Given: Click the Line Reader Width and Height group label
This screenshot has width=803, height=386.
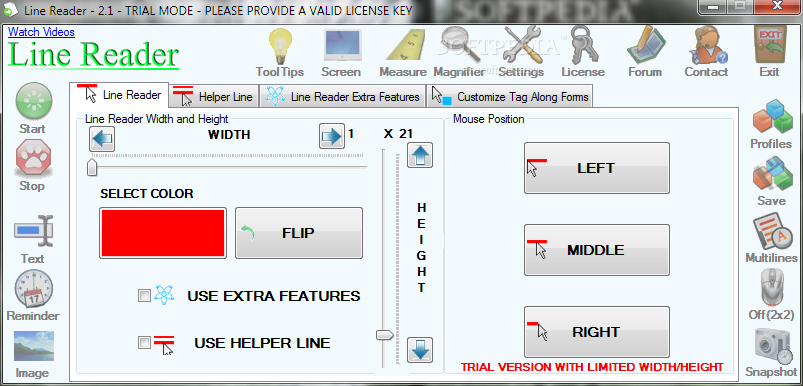Looking at the screenshot, I should [157, 119].
